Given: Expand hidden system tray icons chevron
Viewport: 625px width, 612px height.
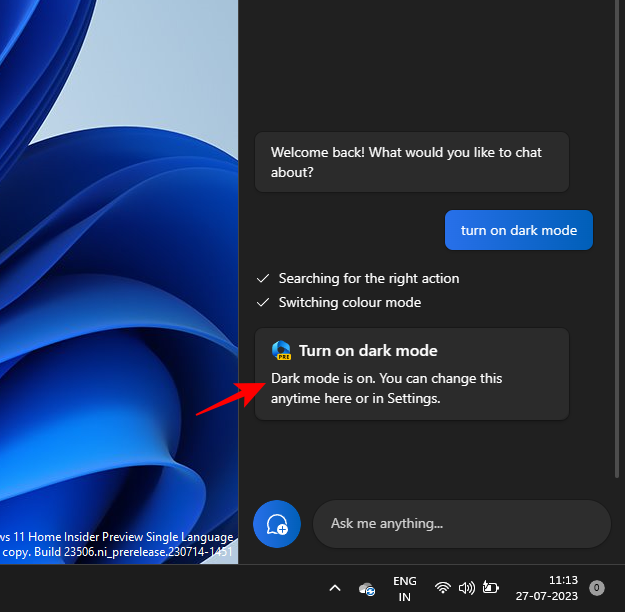Looking at the screenshot, I should tap(335, 588).
